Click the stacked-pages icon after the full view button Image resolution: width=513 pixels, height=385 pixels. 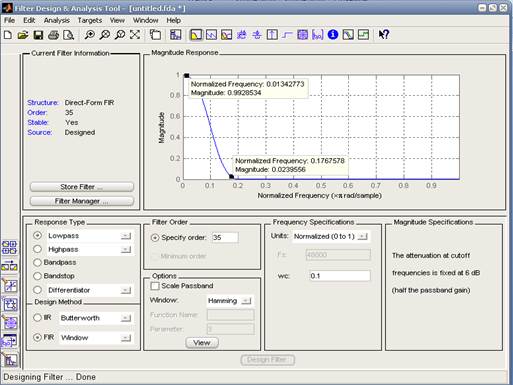[x=155, y=35]
